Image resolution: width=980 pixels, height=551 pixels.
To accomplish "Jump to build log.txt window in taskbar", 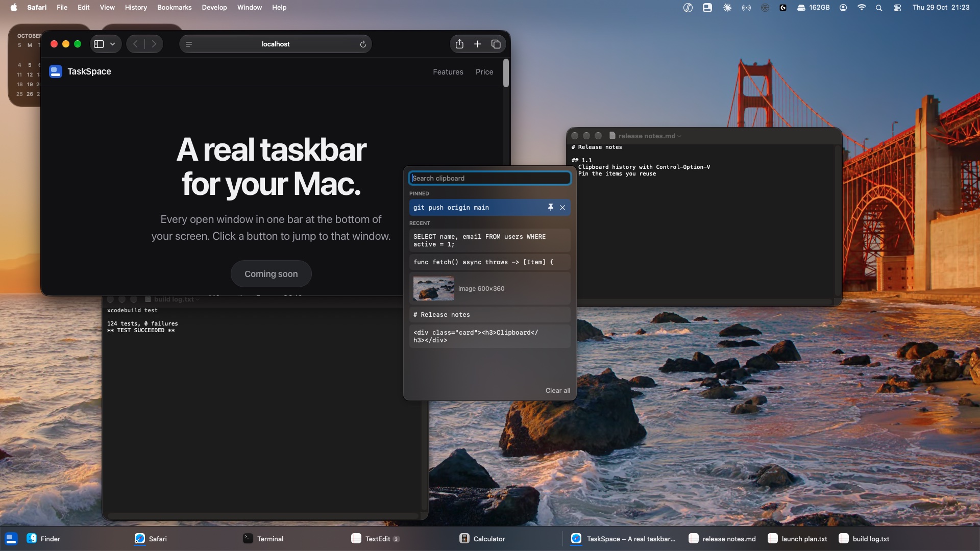I will coord(864,539).
